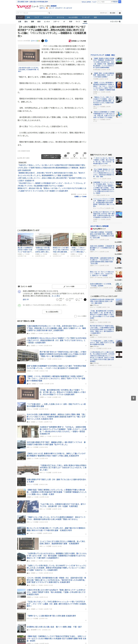Screen dimensions: 138x644
Task: Enlarge the 中央警察署 article photo
Action: click(x=29, y=55)
